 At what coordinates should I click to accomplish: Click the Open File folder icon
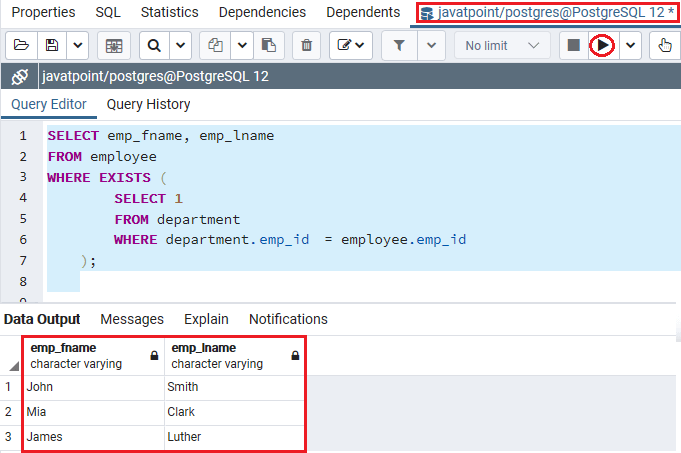point(21,45)
